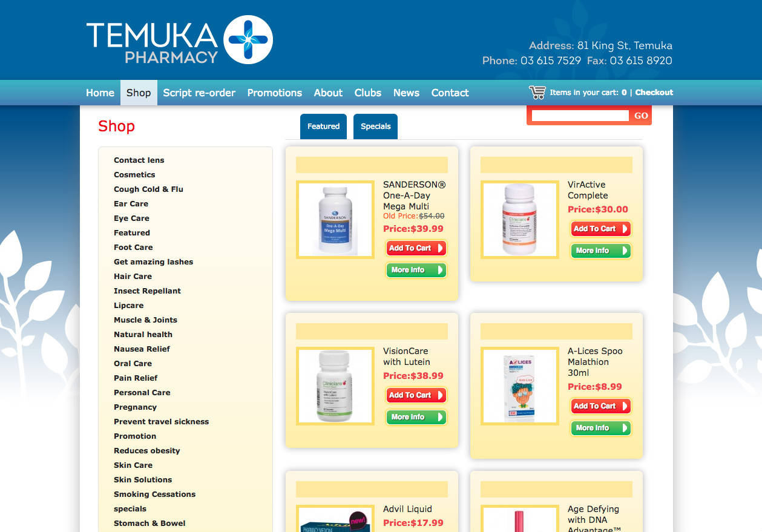Open the Featured category in sidebar

pyautogui.click(x=132, y=233)
